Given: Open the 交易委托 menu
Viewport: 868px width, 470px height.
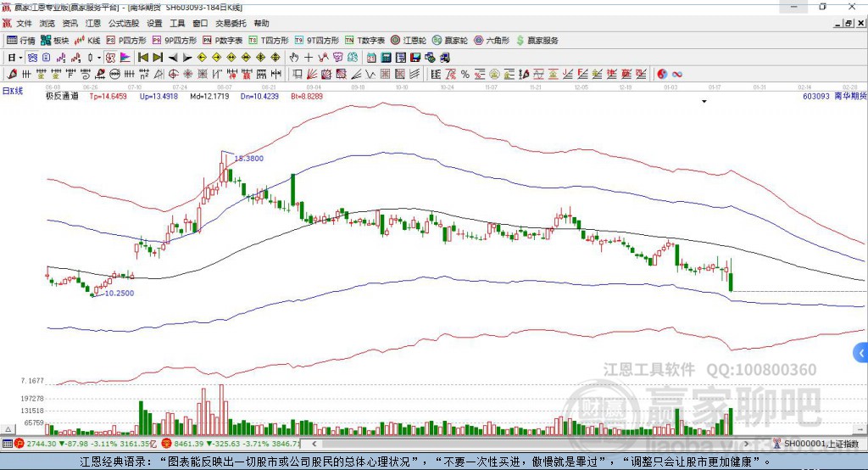Looking at the screenshot, I should tap(231, 23).
